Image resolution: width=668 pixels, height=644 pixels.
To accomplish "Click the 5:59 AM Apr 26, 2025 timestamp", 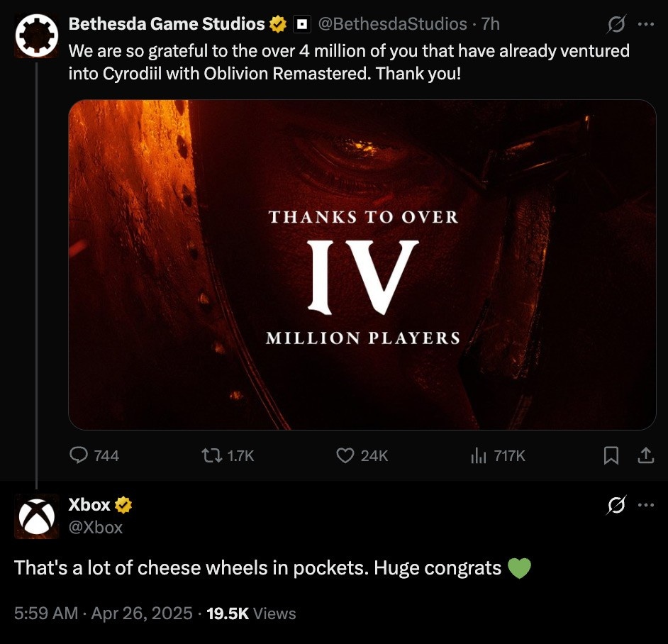I will coord(103,614).
